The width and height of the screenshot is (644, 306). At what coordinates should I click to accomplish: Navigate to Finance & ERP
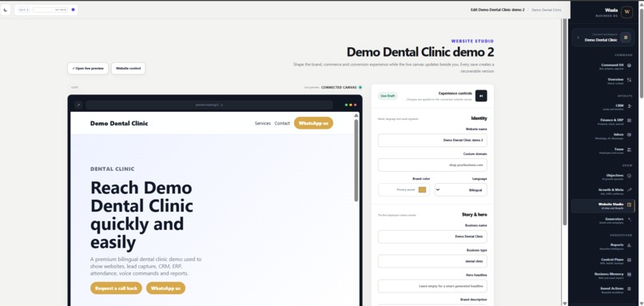coord(602,121)
